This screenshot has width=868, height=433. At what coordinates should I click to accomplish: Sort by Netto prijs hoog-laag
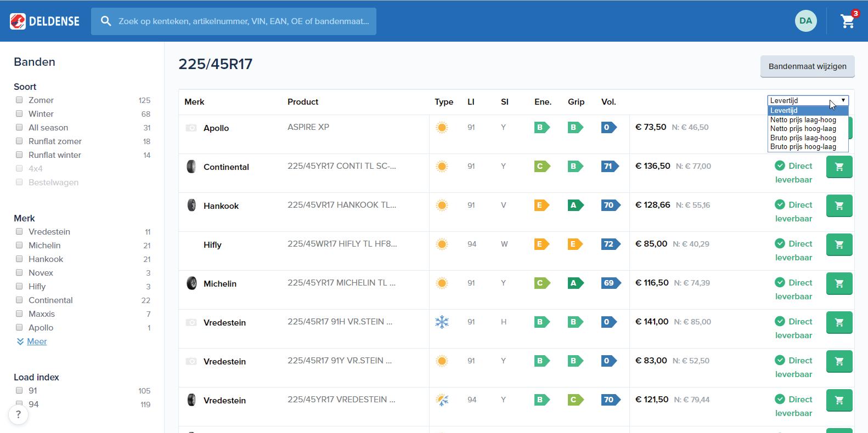(x=808, y=129)
